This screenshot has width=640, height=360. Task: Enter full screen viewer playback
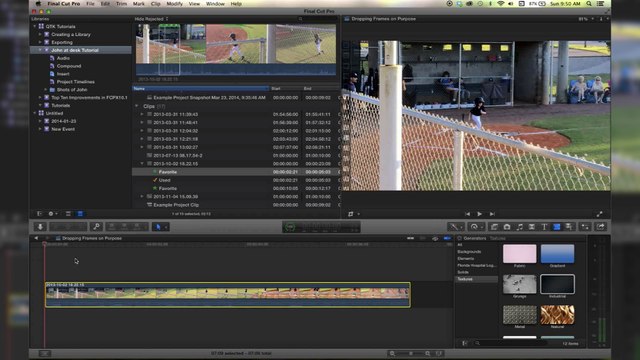[x=600, y=214]
